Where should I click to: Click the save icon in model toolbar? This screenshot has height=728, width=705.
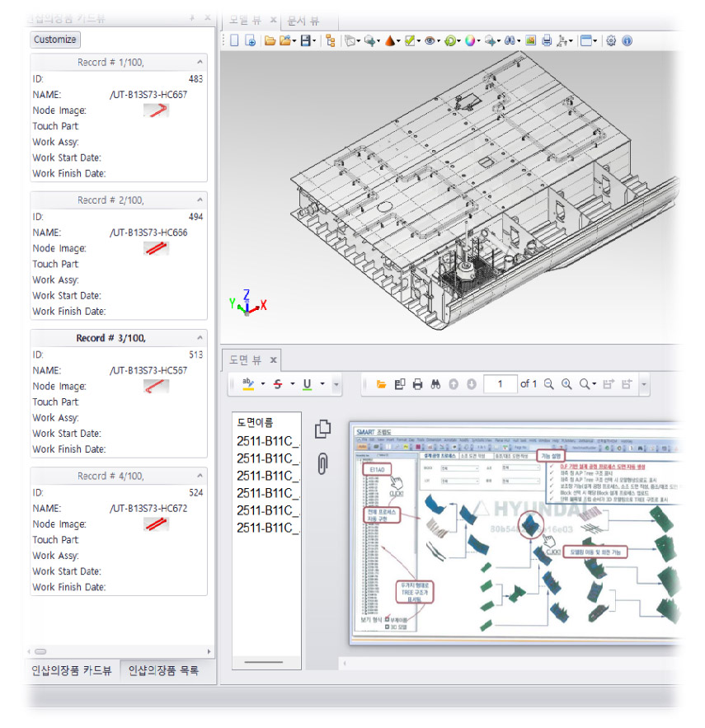tap(306, 40)
